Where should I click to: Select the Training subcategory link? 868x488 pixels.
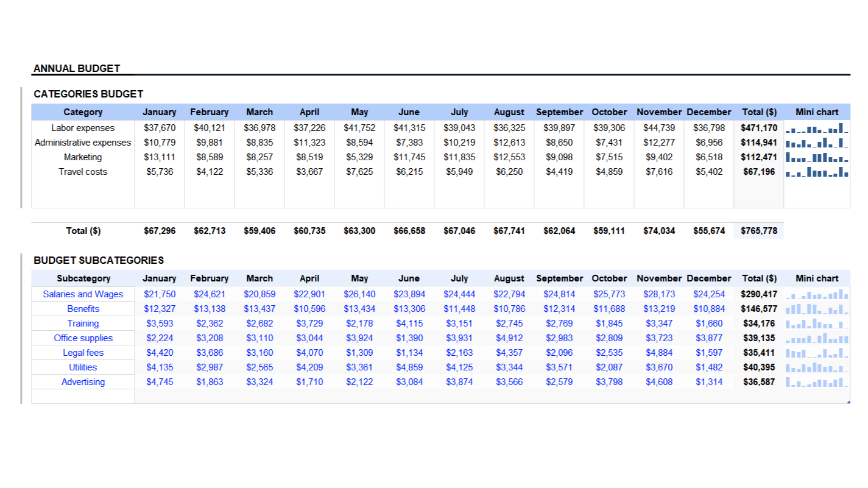pyautogui.click(x=83, y=324)
